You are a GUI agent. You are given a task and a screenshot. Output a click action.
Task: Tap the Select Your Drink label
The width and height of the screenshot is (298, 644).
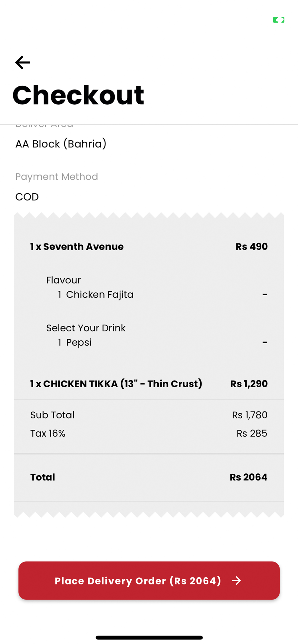point(86,328)
